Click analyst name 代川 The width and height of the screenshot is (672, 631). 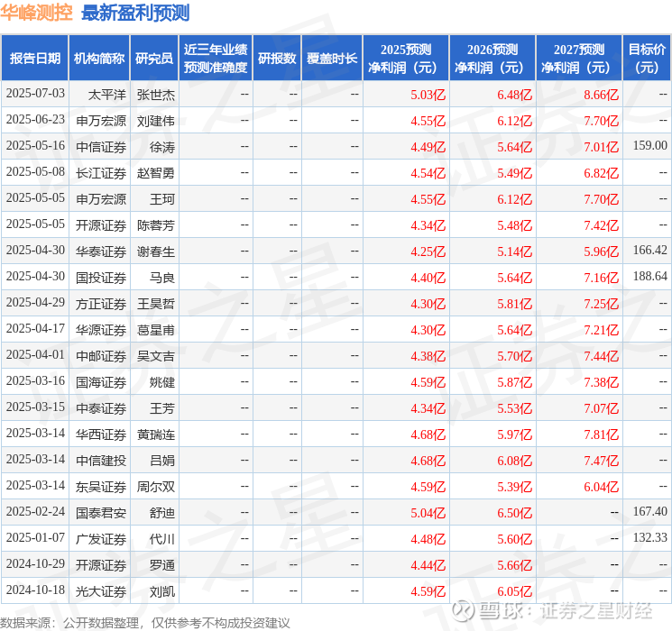(162, 539)
